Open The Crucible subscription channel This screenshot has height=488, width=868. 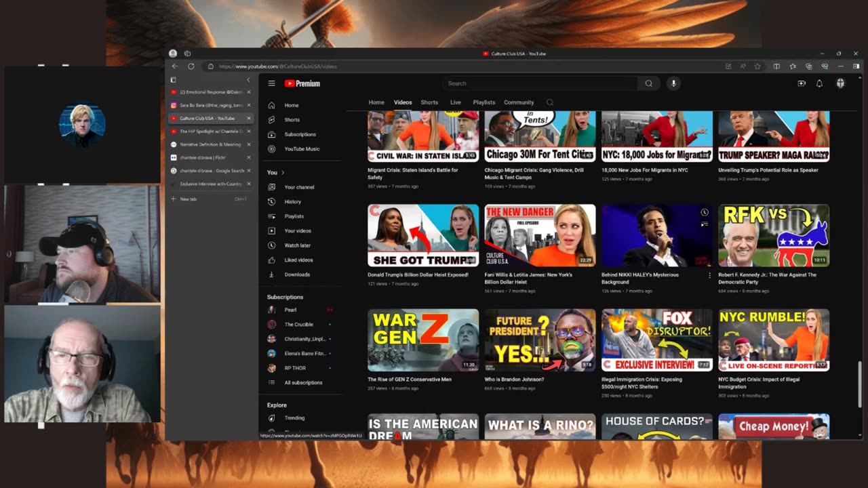coord(300,325)
